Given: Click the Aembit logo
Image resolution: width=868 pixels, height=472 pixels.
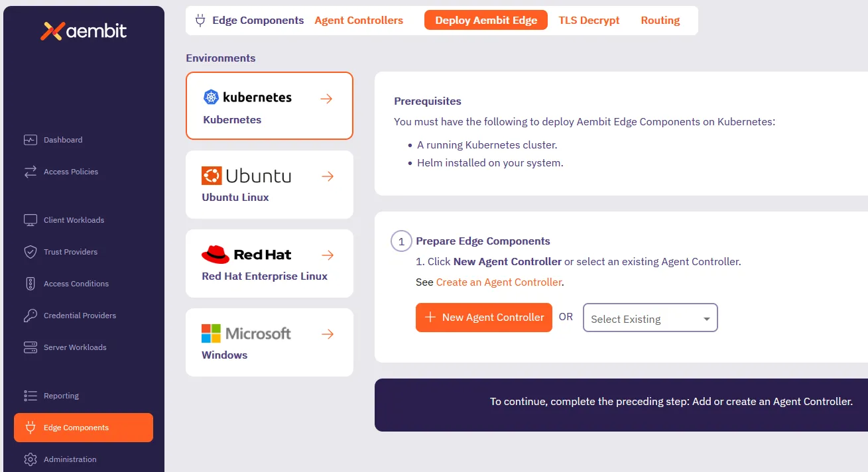Looking at the screenshot, I should pyautogui.click(x=84, y=30).
